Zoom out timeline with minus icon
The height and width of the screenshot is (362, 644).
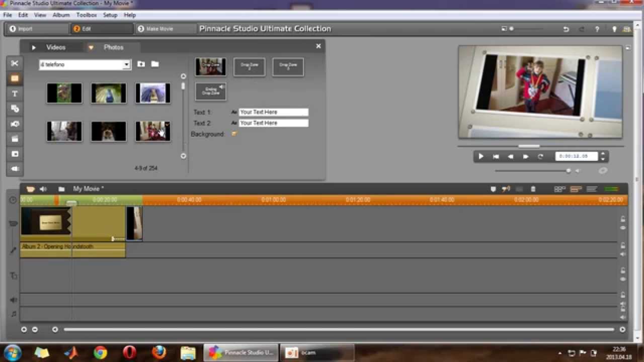click(x=35, y=329)
